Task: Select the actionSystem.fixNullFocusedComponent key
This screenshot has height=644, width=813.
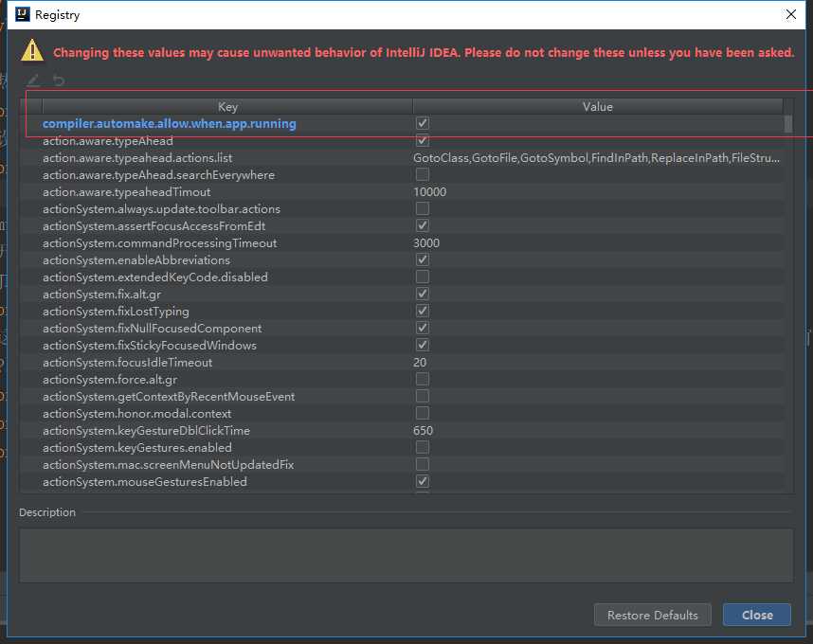Action: 152,329
